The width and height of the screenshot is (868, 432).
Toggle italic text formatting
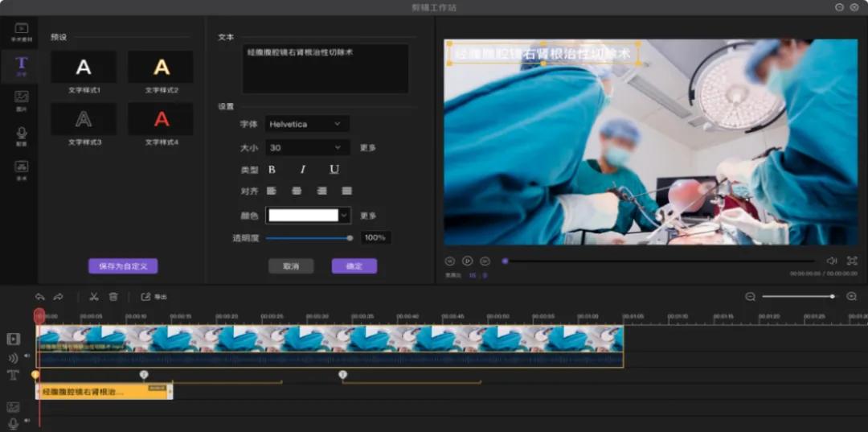click(x=303, y=169)
